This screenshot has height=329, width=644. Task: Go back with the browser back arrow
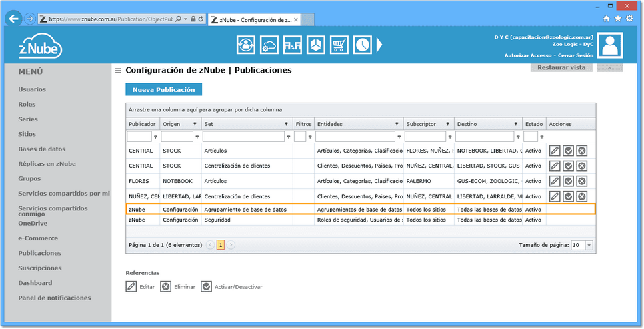point(14,19)
